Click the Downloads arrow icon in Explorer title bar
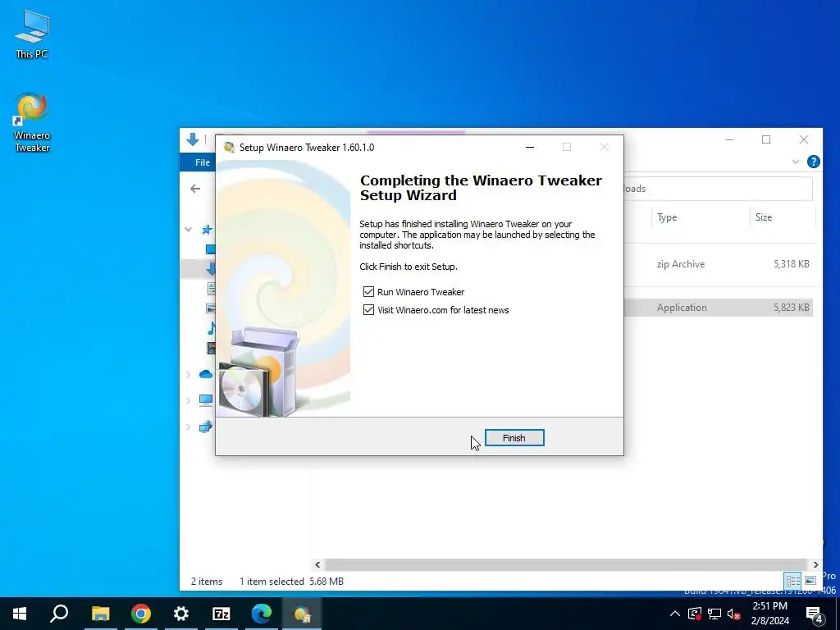The width and height of the screenshot is (840, 630). (193, 139)
